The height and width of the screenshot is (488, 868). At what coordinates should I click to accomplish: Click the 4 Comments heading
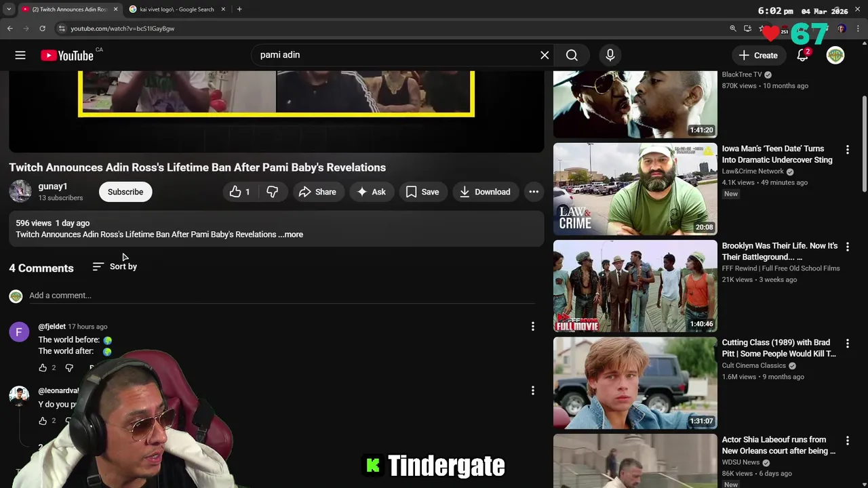pyautogui.click(x=41, y=268)
